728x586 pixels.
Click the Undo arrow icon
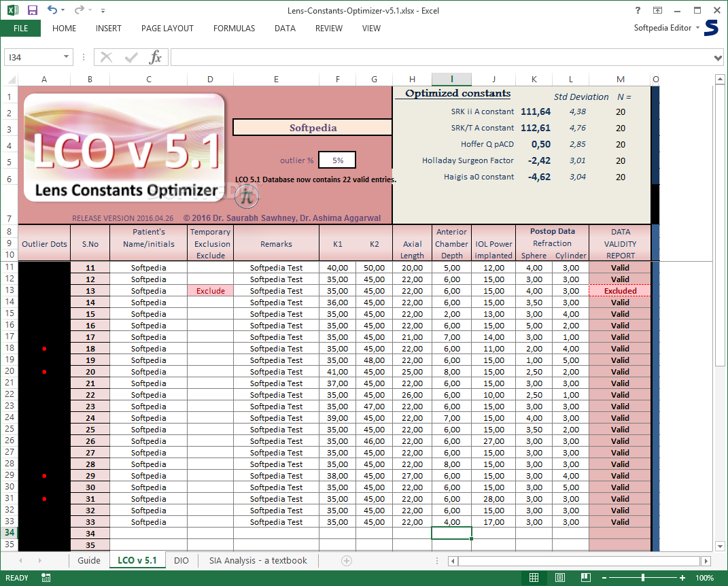pos(52,10)
